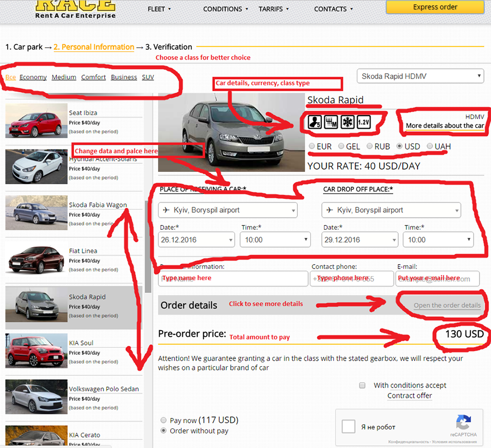
Task: Click the airplane icon in drop off place field
Action: (x=331, y=210)
